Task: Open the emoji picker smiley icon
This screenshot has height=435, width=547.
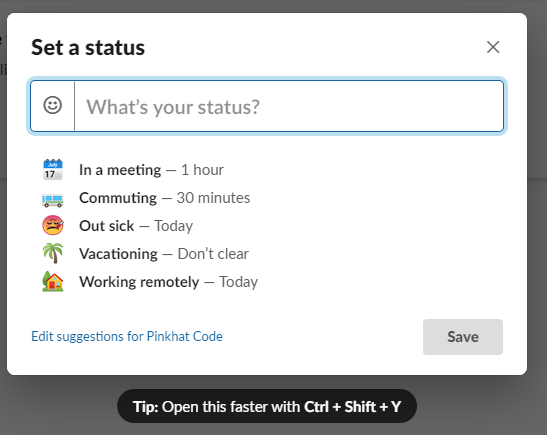Action: point(53,105)
